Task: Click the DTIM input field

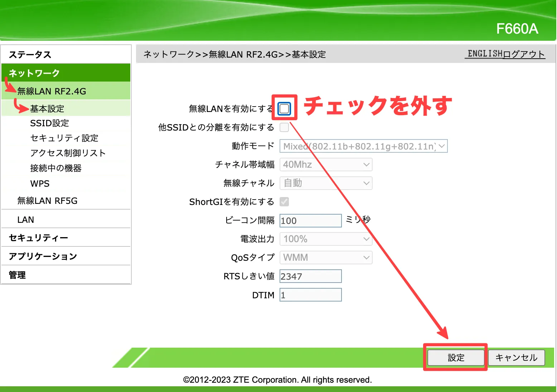Action: [x=310, y=295]
